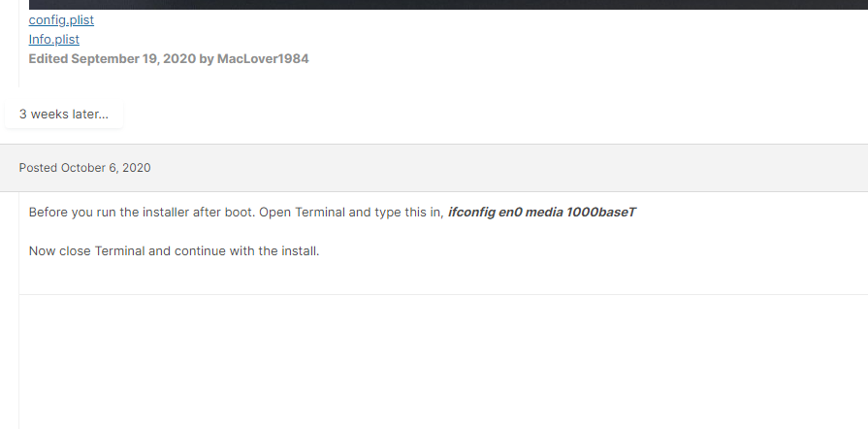Click the word 'Posted' in the gray header
This screenshot has height=429, width=868.
(38, 168)
